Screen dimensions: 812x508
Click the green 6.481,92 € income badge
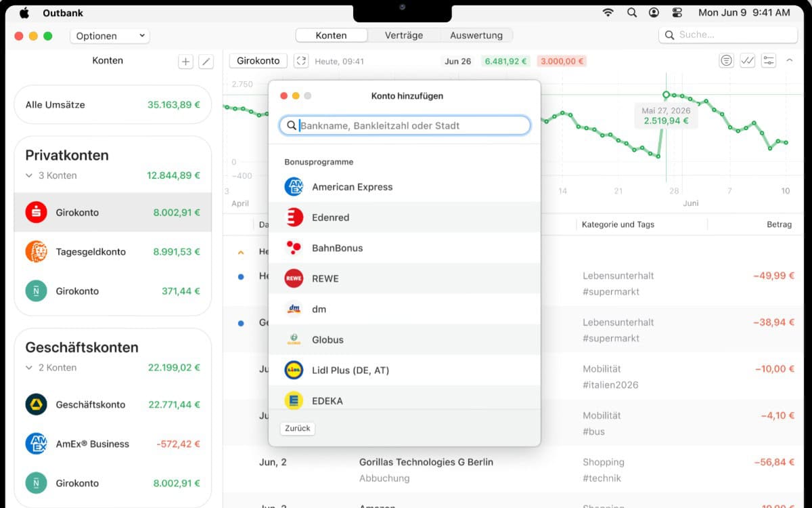505,61
